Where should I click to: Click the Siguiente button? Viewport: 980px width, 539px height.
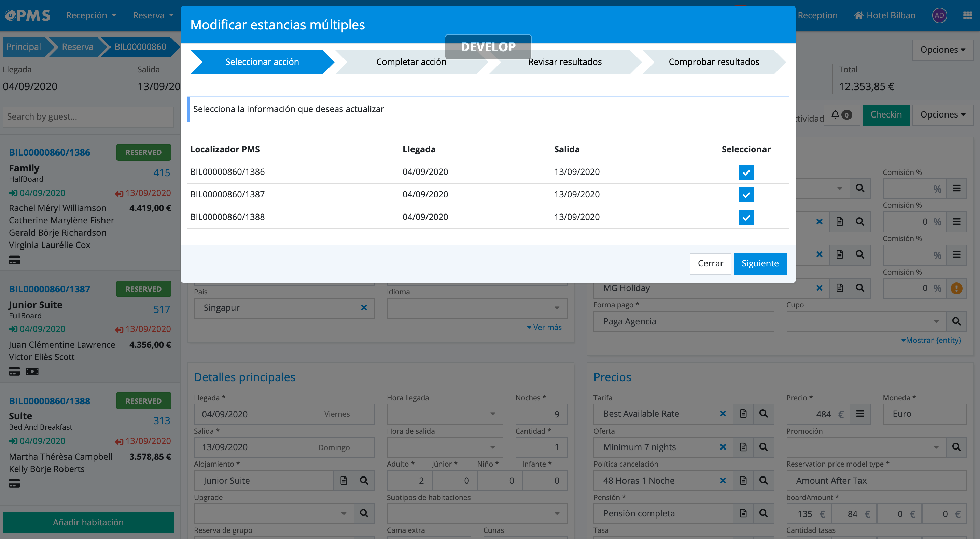point(760,263)
